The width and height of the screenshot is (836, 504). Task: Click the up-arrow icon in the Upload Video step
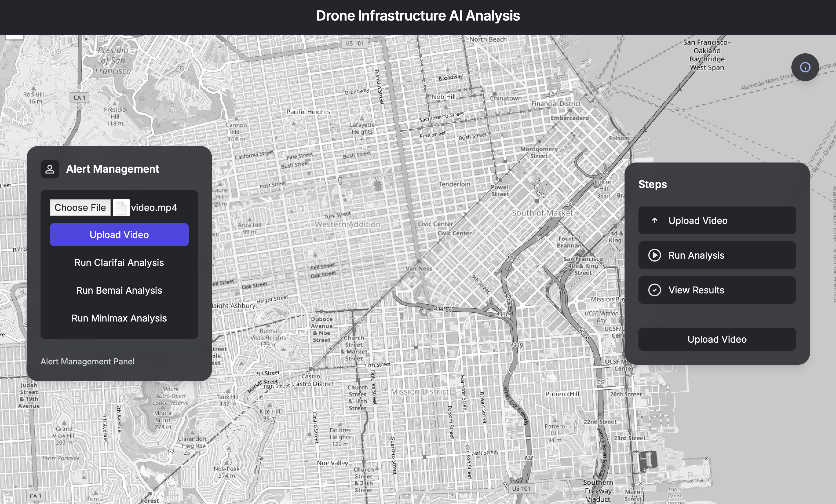click(654, 220)
